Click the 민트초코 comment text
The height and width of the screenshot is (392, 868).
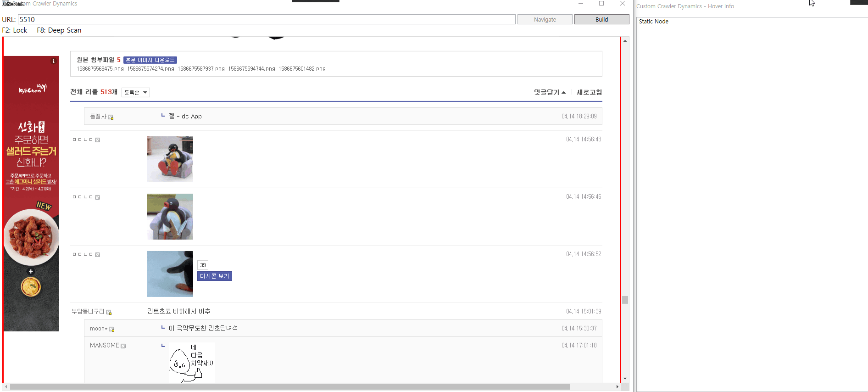point(178,311)
